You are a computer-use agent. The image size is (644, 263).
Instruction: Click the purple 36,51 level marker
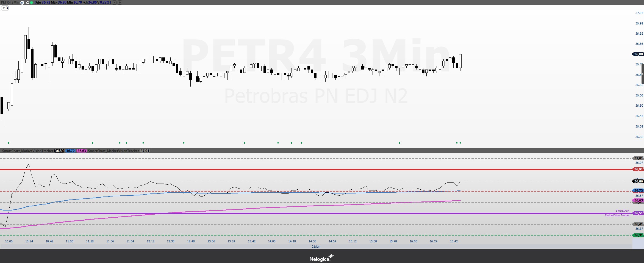click(x=638, y=213)
